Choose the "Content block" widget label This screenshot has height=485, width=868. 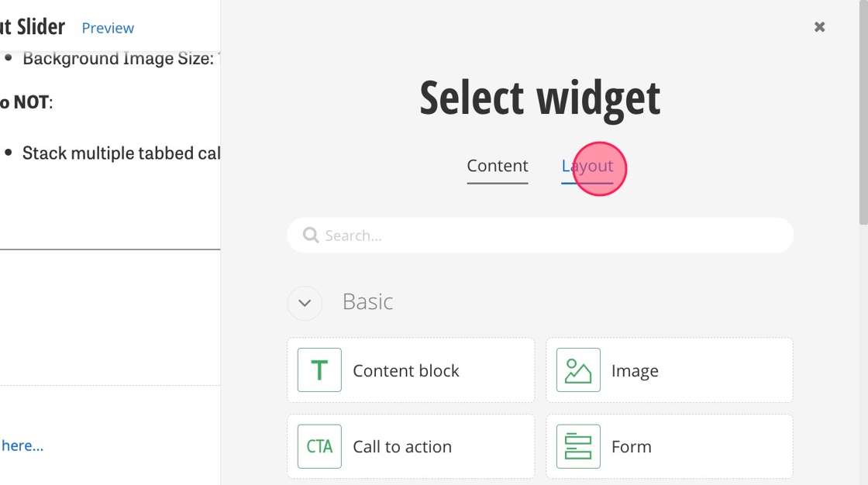click(x=406, y=371)
